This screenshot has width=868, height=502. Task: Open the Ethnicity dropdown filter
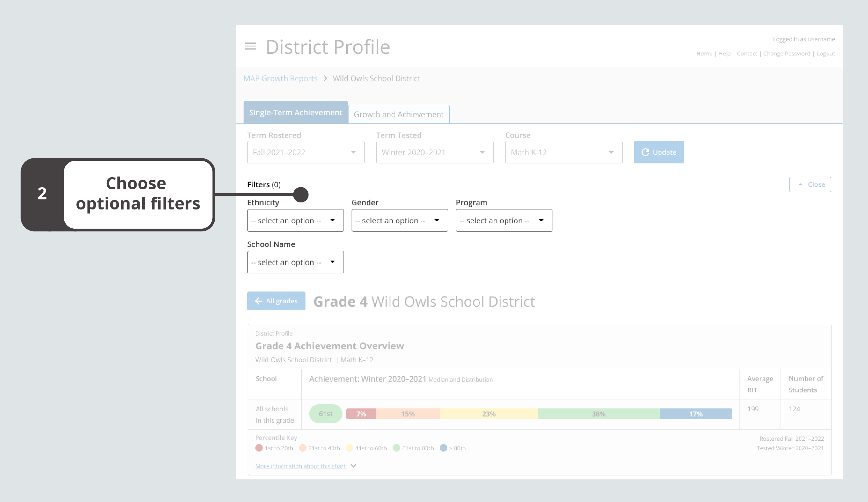(295, 220)
